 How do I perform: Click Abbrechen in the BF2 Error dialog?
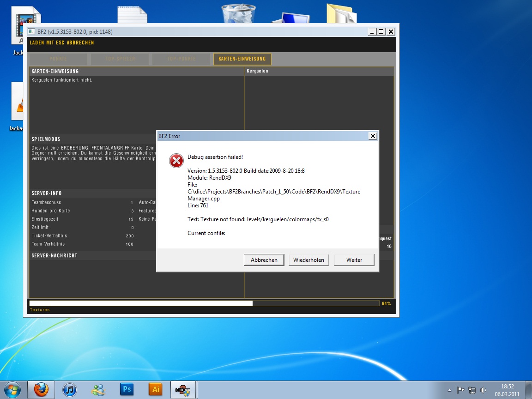pyautogui.click(x=264, y=260)
